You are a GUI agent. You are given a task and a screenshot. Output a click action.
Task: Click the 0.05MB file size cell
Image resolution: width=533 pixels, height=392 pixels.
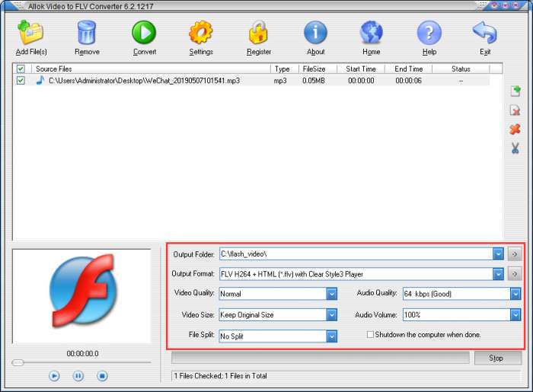(314, 81)
